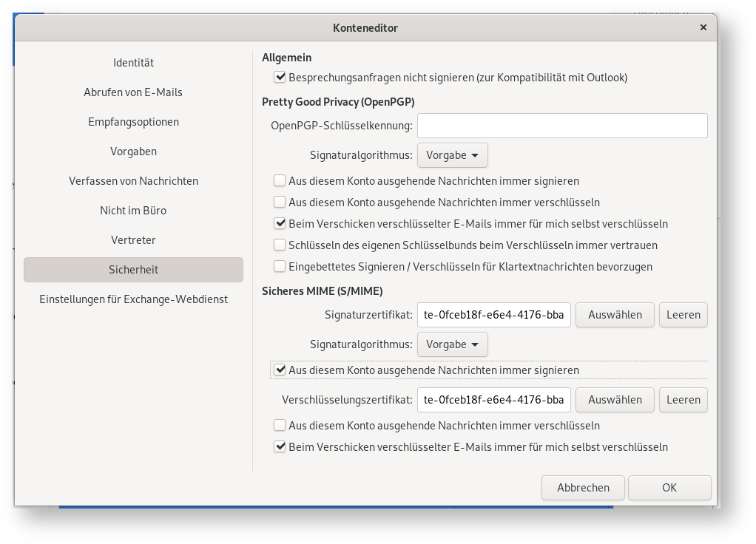756x544 pixels.
Task: Enable OpenPGP always sign outgoing messages
Action: pyautogui.click(x=280, y=180)
